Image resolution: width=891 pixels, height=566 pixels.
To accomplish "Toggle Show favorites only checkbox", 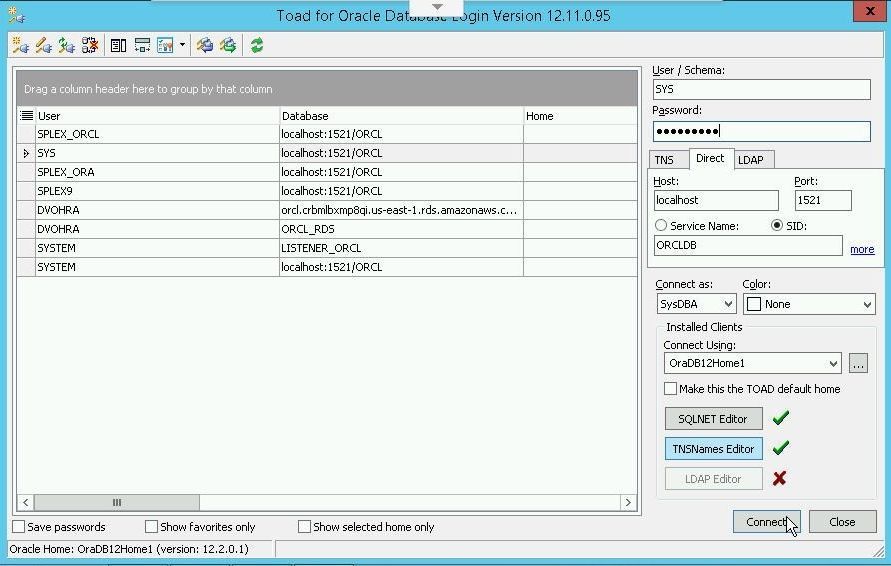I will (x=151, y=527).
